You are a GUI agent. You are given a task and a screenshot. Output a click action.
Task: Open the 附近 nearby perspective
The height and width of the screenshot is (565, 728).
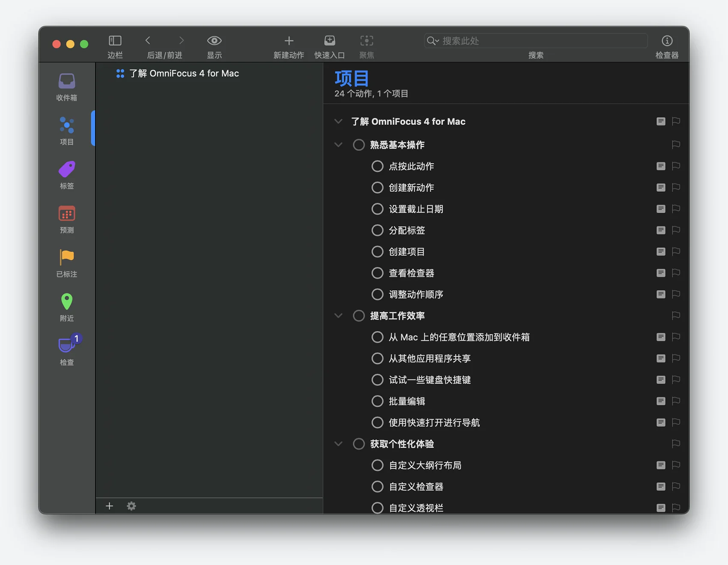click(67, 307)
